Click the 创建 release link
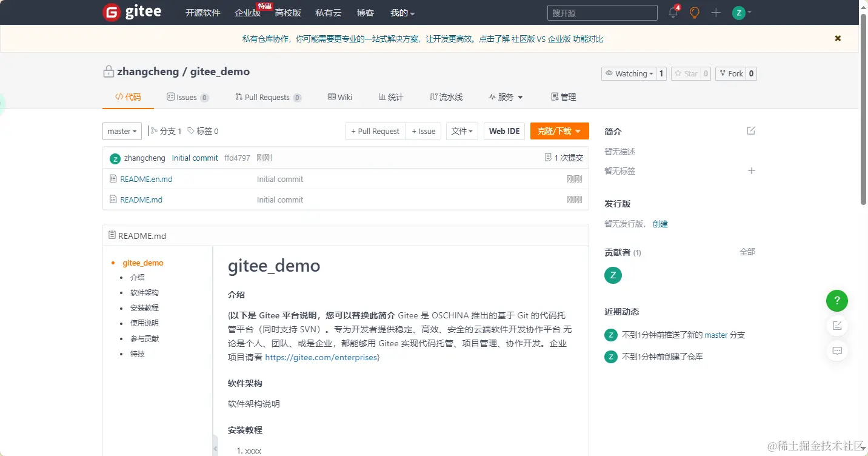Screen dimensions: 868x456 [x=660, y=224]
